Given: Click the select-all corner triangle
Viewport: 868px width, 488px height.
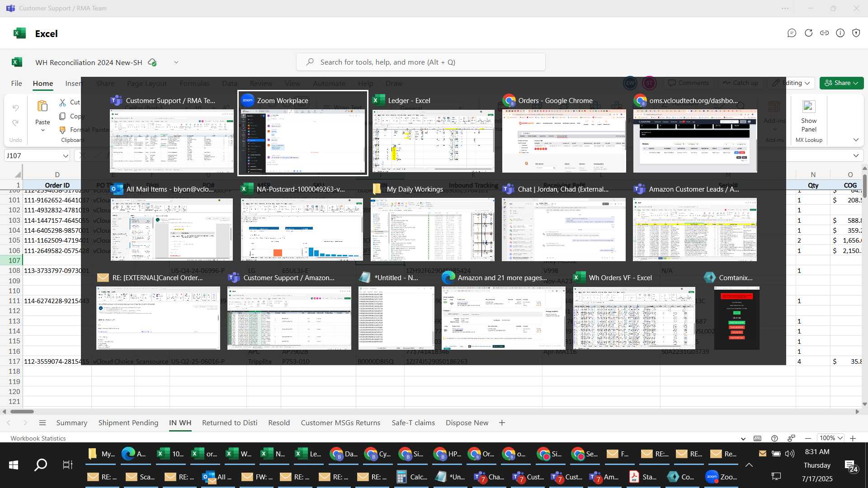Looking at the screenshot, I should [17, 174].
